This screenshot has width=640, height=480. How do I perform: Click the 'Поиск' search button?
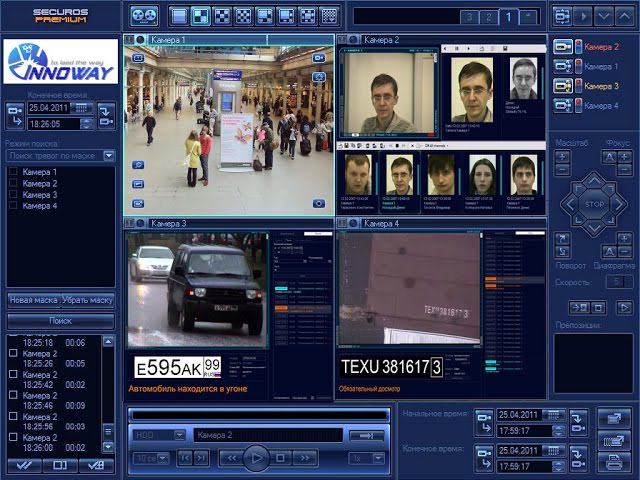click(x=60, y=321)
